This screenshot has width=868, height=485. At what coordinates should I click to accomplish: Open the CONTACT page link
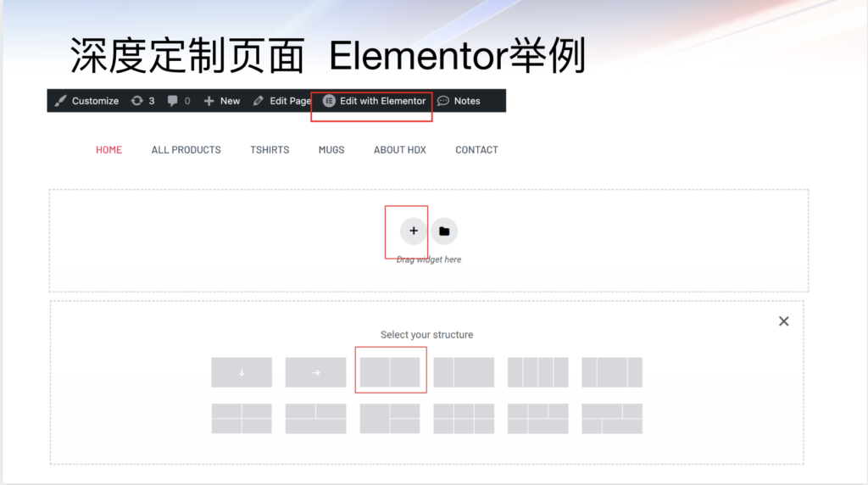click(x=476, y=150)
